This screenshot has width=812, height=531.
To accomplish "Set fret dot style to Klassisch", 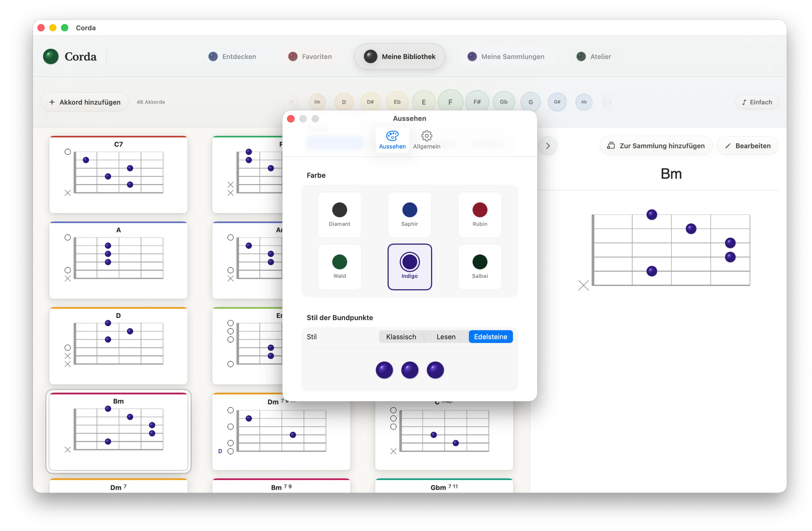I will pos(401,337).
